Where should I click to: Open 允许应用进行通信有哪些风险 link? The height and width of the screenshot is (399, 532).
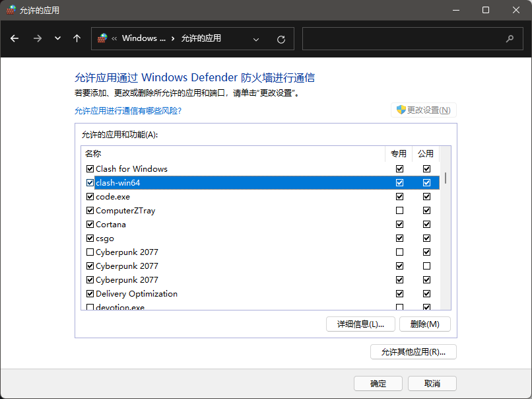pyautogui.click(x=127, y=111)
